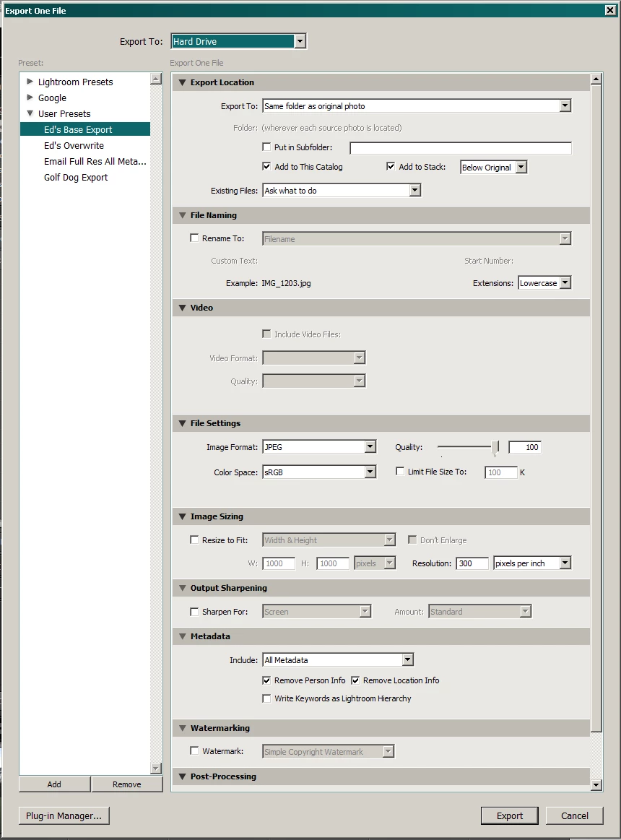Collapse the File Settings section
The height and width of the screenshot is (840, 621).
click(182, 423)
